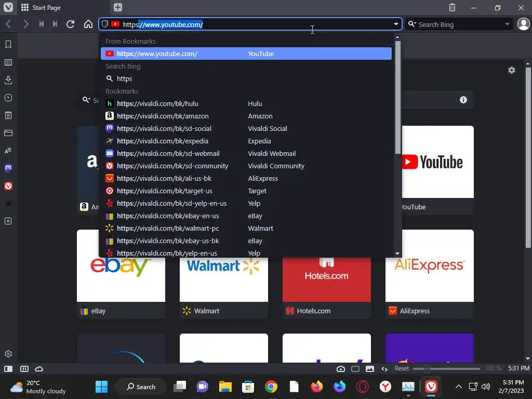
Task: Expand the address bar dropdown arrow
Action: pos(396,24)
